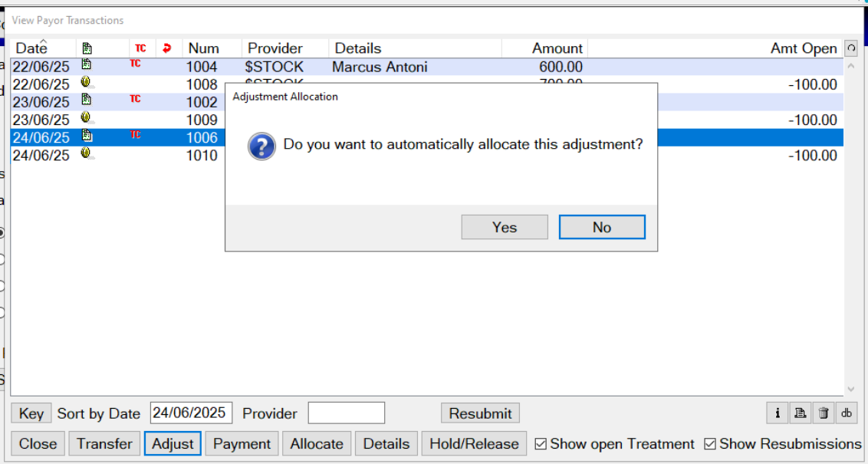Click the 'db' icon button
Screen dimensions: 868x464
pos(847,413)
